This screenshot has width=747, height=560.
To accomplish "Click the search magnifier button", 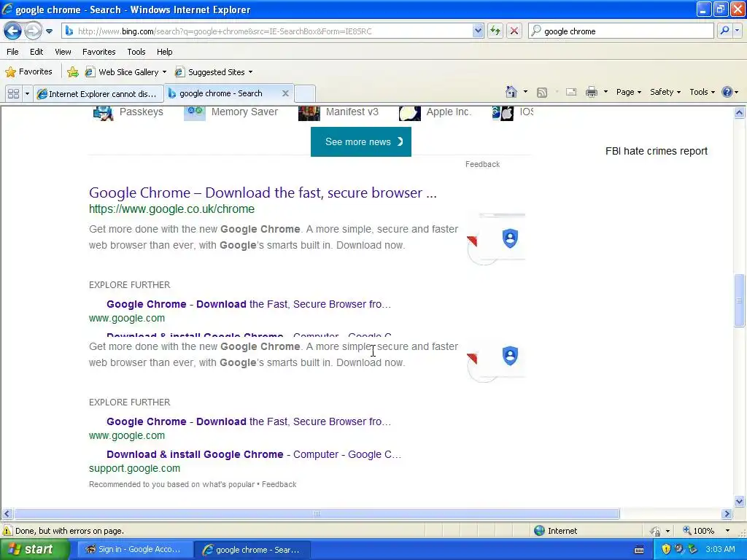I will coord(724,31).
